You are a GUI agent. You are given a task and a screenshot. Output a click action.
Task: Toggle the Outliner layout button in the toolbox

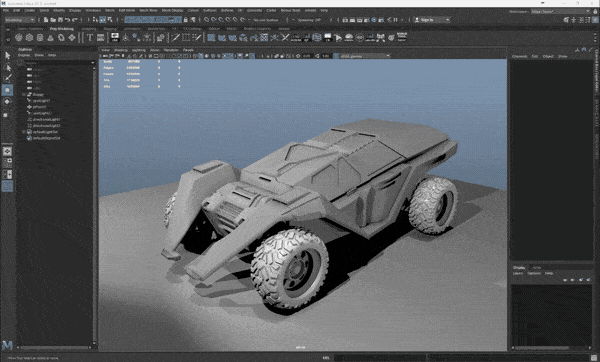pos(7,186)
